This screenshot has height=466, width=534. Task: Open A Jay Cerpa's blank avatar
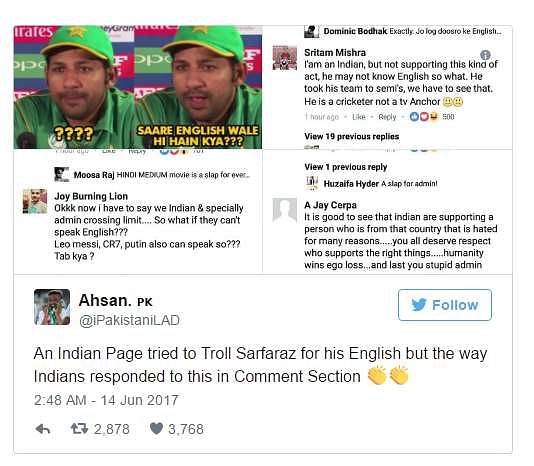tap(285, 210)
